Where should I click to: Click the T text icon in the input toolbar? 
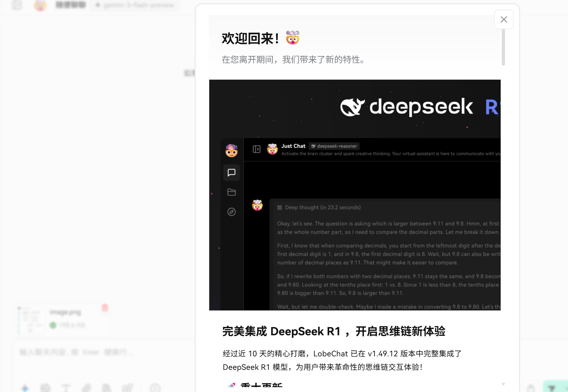[66, 388]
